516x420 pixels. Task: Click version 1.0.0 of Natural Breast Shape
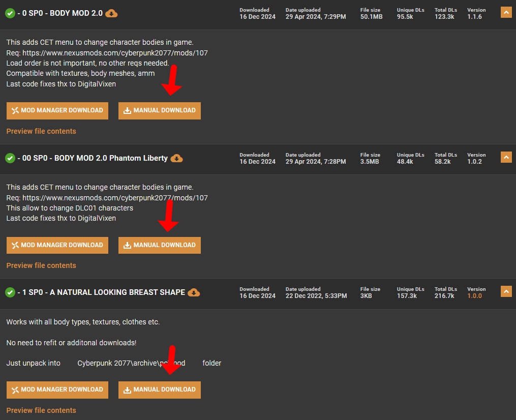[x=474, y=295]
